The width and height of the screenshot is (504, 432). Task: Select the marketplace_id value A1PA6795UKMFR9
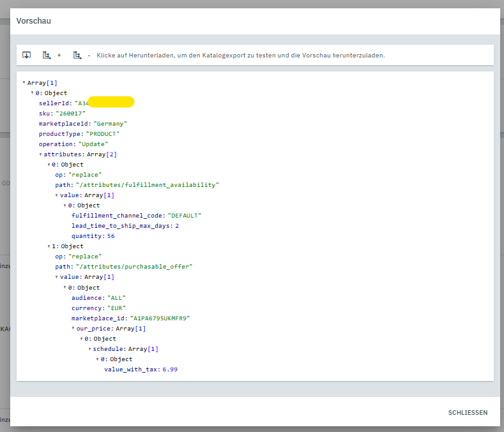pos(160,318)
